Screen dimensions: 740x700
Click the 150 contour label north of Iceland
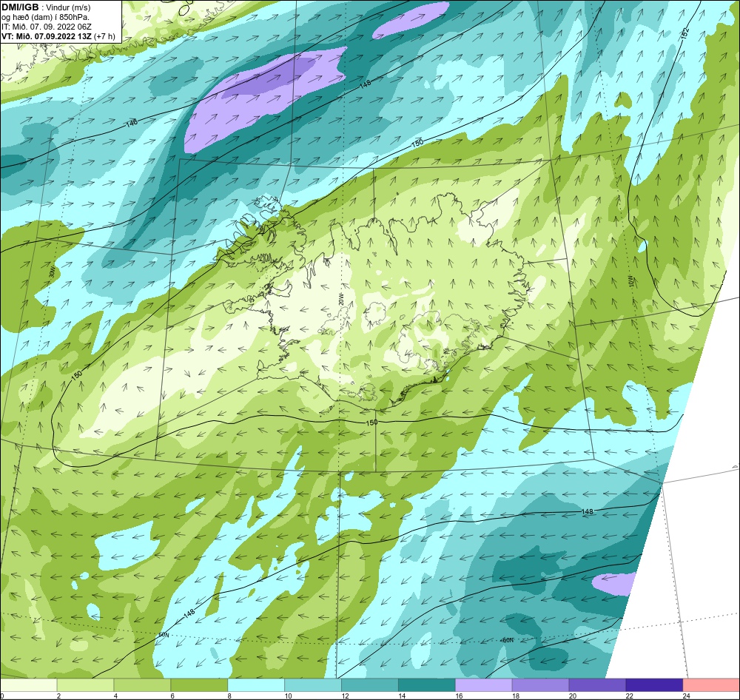[x=417, y=143]
